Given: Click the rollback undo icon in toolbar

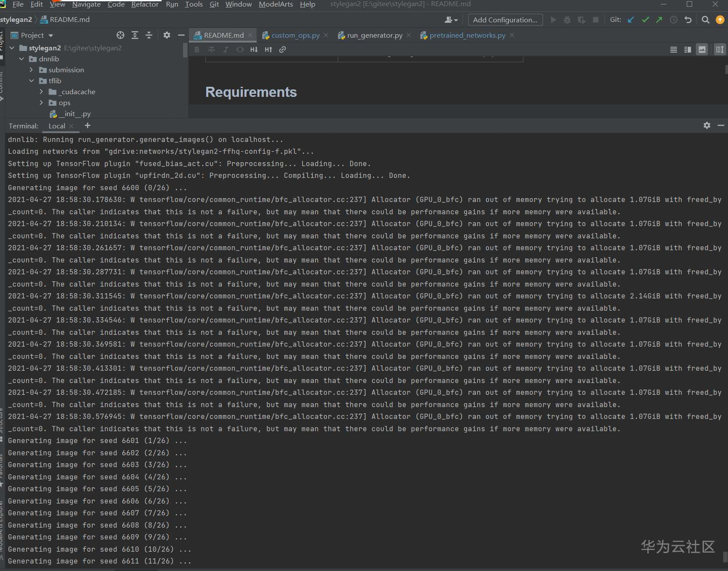Looking at the screenshot, I should [688, 20].
